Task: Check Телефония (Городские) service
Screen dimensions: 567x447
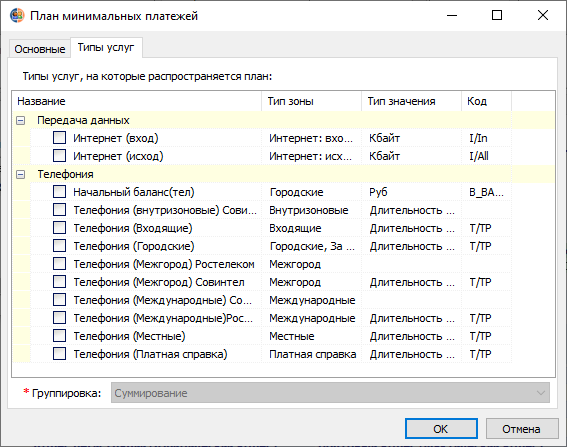Action: click(59, 246)
